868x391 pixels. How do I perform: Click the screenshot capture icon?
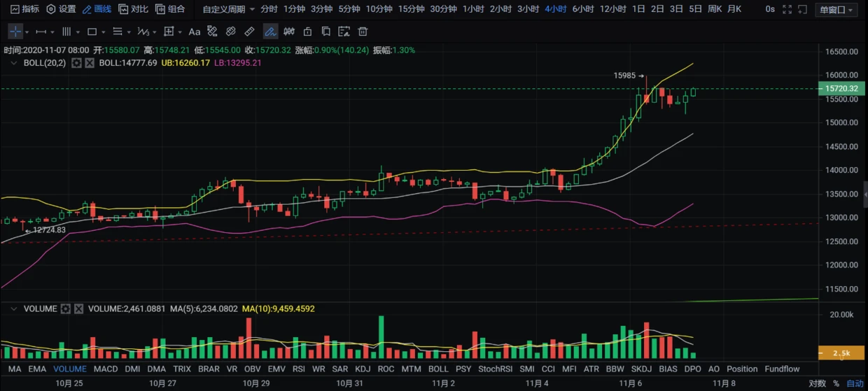pos(804,10)
